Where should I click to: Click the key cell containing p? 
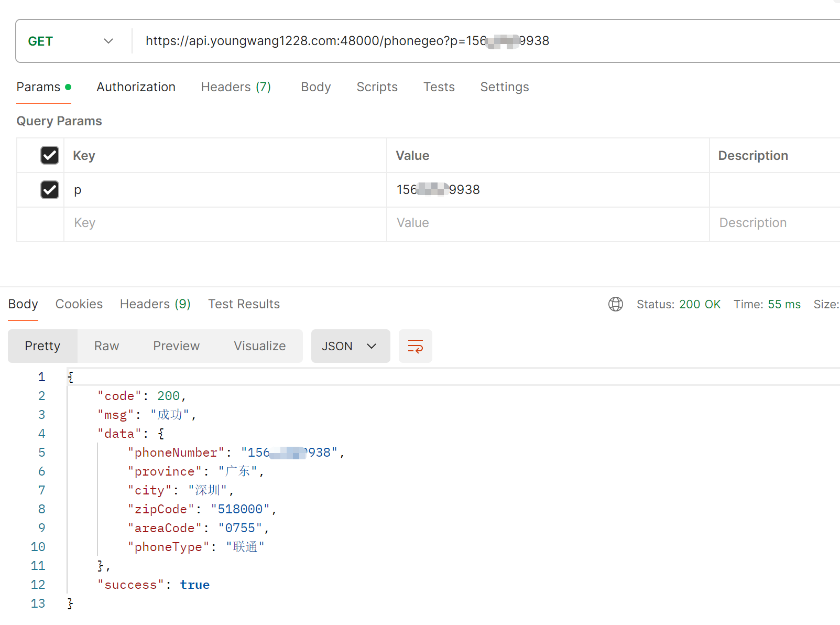[225, 190]
